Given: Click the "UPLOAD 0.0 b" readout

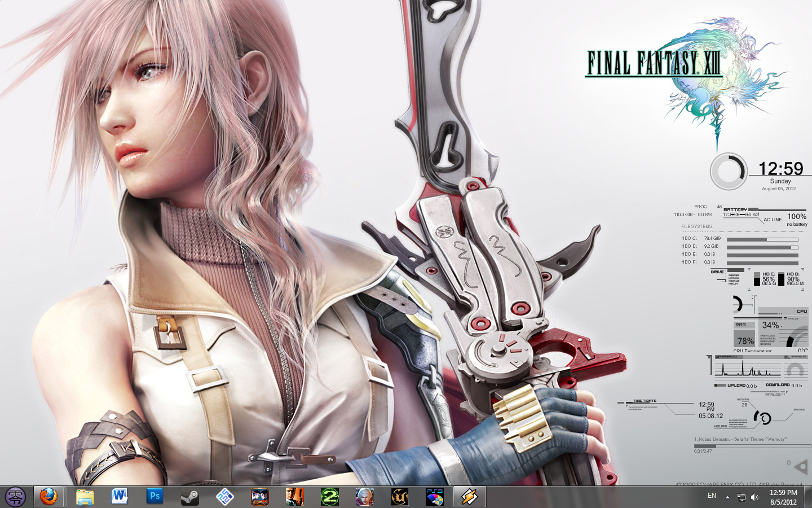Looking at the screenshot, I should pyautogui.click(x=742, y=386).
